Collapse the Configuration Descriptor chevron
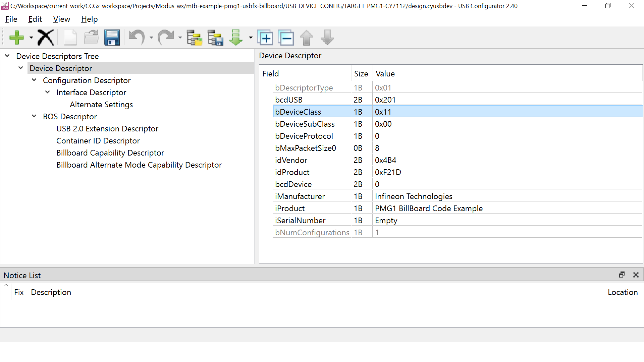 34,80
